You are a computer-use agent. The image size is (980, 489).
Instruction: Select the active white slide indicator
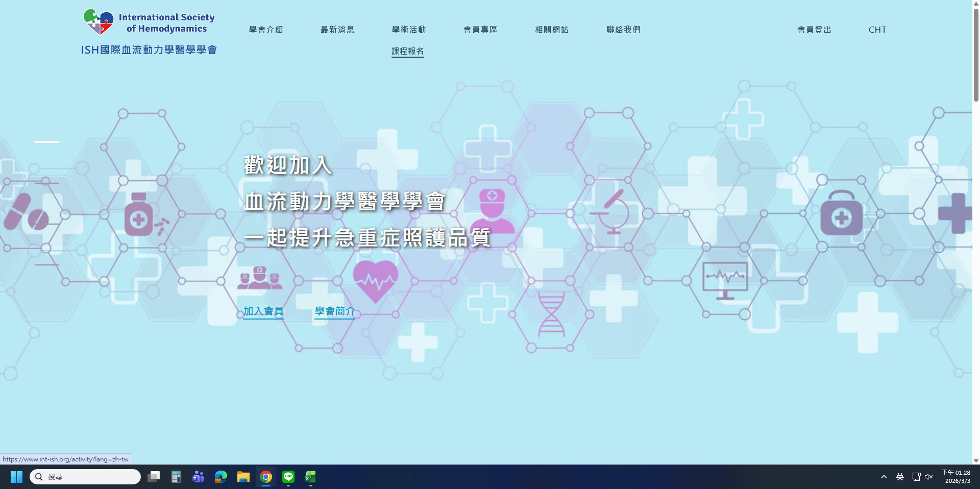coord(47,141)
